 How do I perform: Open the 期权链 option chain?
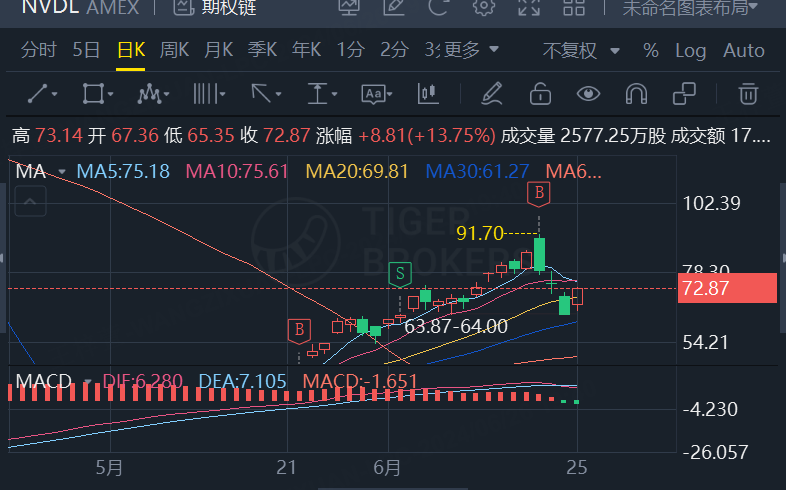click(x=215, y=7)
